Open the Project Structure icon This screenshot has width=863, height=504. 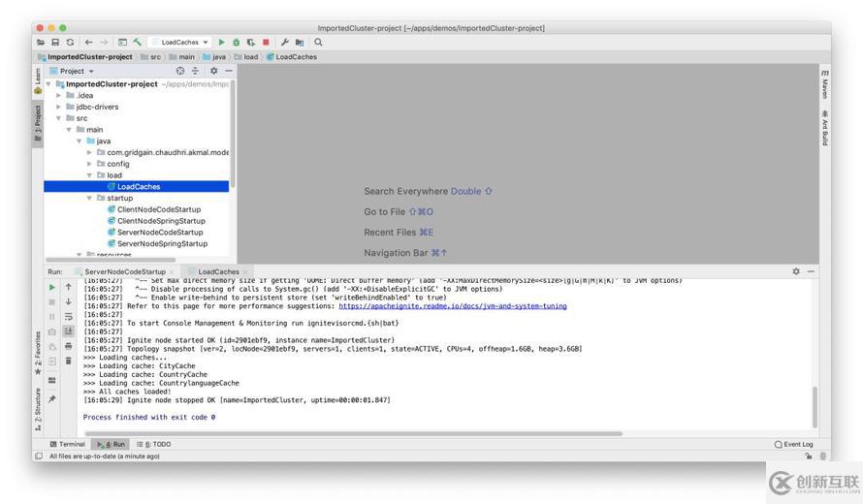tap(300, 43)
